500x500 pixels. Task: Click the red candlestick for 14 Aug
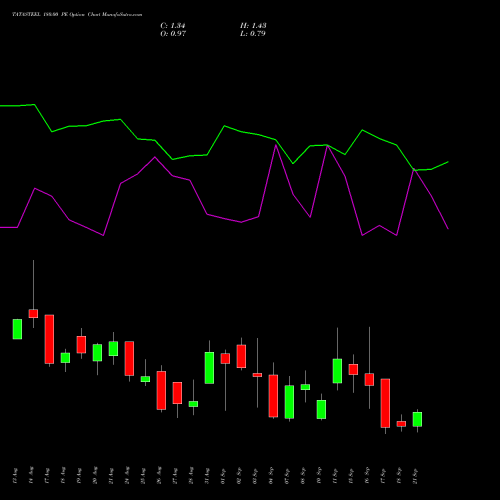pyautogui.click(x=33, y=314)
